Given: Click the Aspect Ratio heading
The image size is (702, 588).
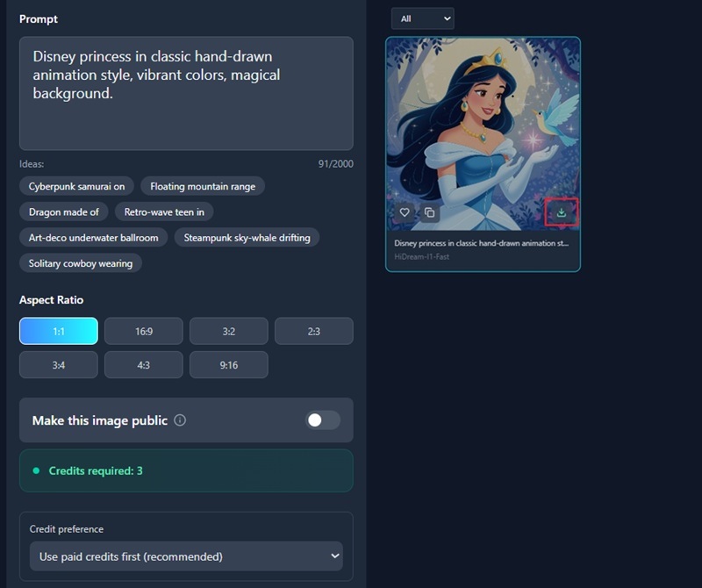Looking at the screenshot, I should click(51, 299).
